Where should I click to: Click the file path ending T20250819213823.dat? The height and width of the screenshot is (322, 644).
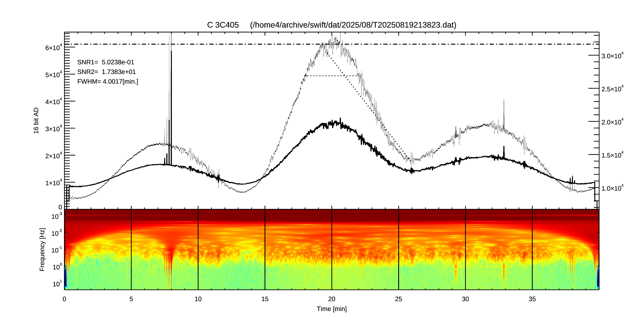(x=353, y=25)
